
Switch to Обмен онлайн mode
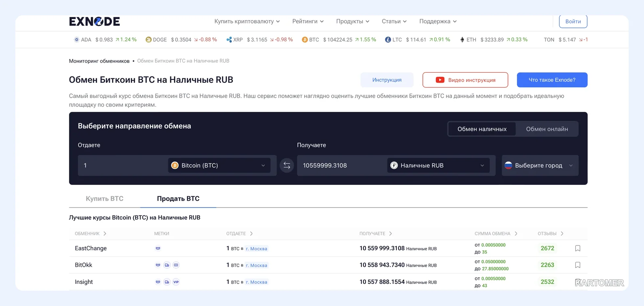click(547, 129)
